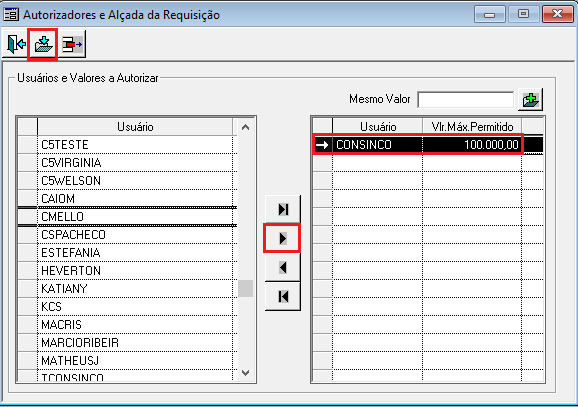Select user MATHEUSJ in the left list
The image size is (578, 407).
(x=135, y=361)
